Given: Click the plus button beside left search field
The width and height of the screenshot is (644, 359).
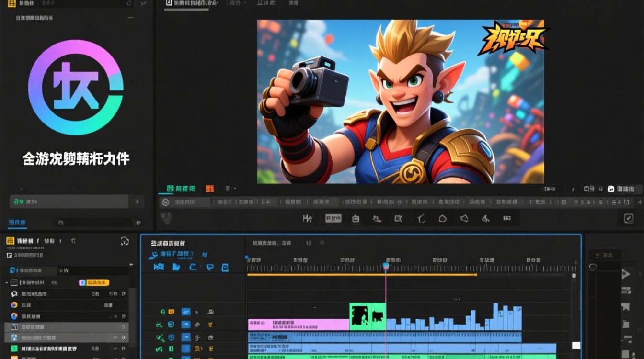Looking at the screenshot, I should 137,202.
